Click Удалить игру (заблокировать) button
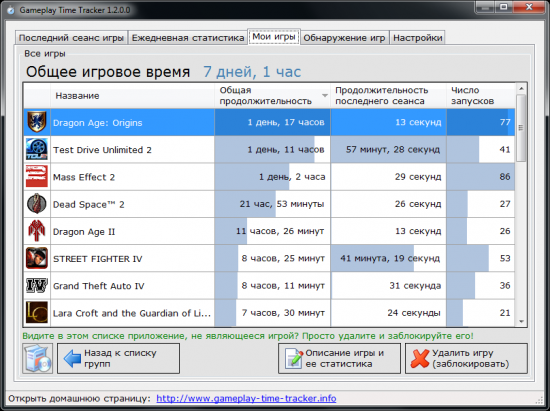The image size is (550, 411). pos(466,358)
